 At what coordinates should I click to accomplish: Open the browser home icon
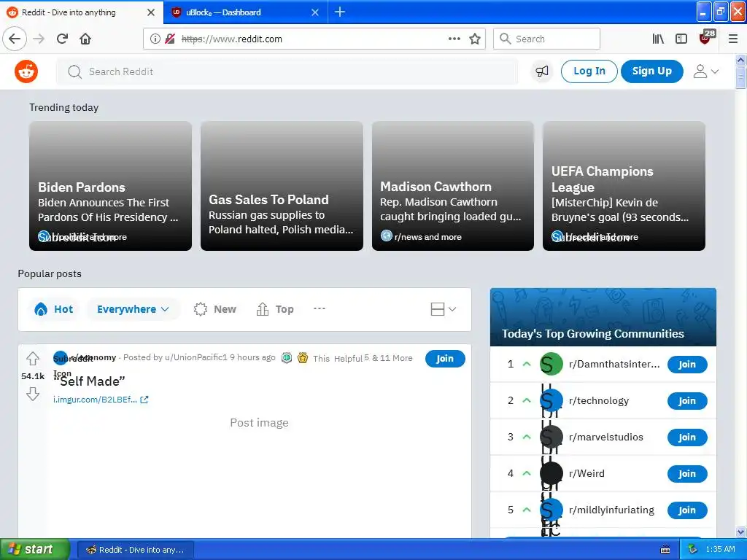(85, 39)
